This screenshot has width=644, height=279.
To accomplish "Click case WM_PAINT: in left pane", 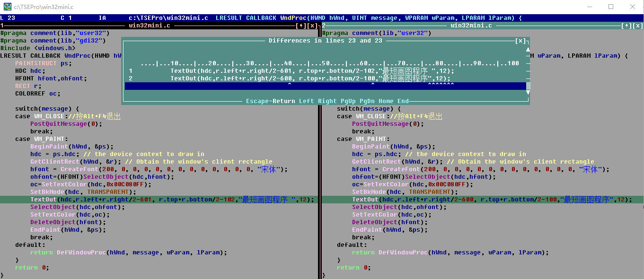I will [x=42, y=139].
